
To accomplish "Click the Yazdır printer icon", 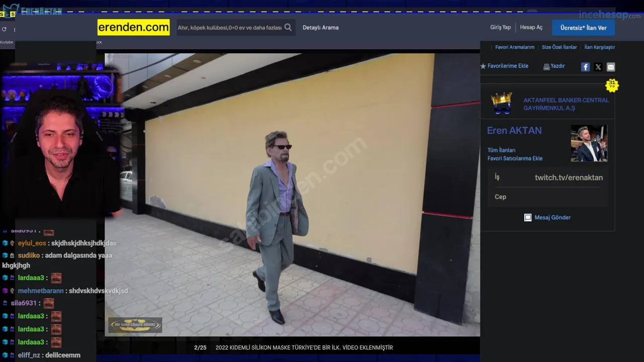I will [546, 66].
